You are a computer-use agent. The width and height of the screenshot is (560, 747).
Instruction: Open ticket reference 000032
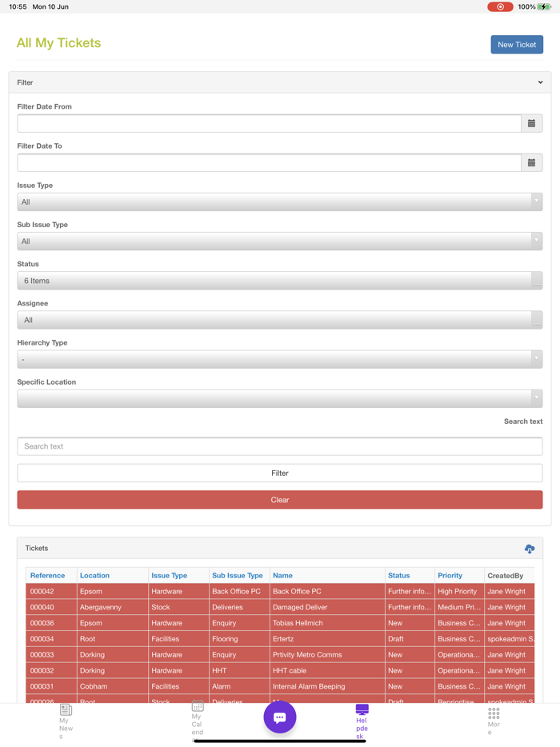coord(42,670)
